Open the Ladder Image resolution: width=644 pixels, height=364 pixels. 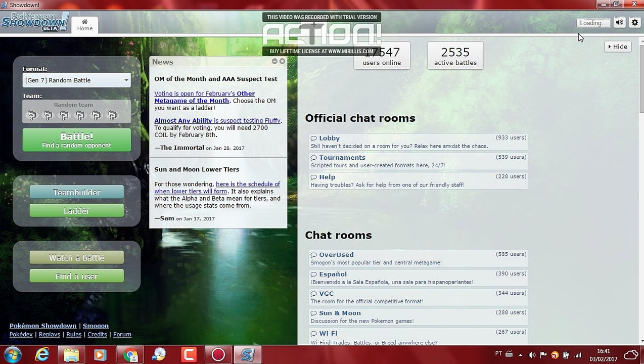pos(76,211)
